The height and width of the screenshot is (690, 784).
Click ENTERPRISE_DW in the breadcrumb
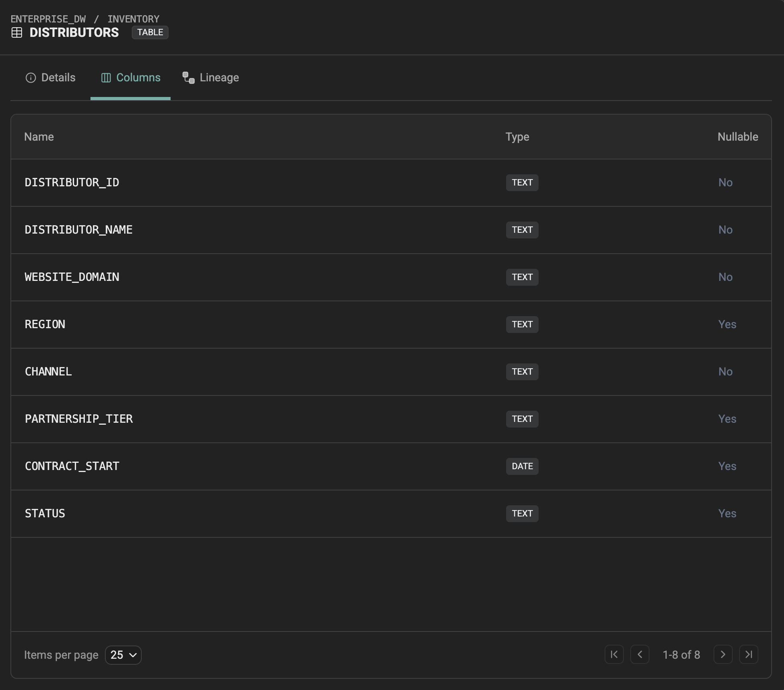[x=48, y=19]
